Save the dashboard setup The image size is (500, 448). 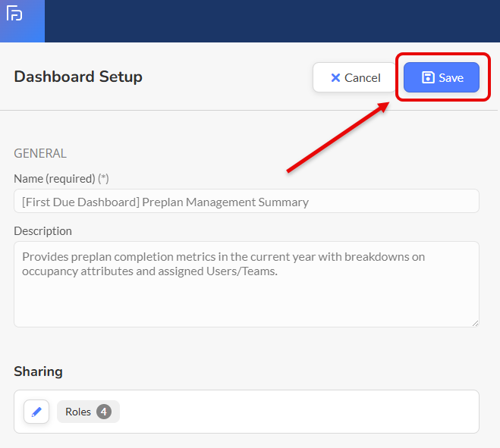(441, 77)
